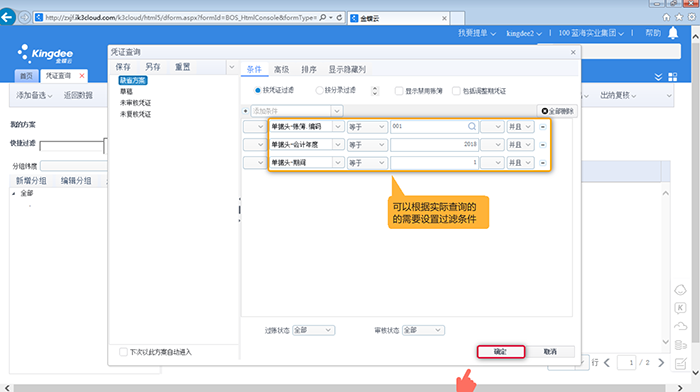Switch to the 高级 tab
Screen dimensions: 700x392
281,69
